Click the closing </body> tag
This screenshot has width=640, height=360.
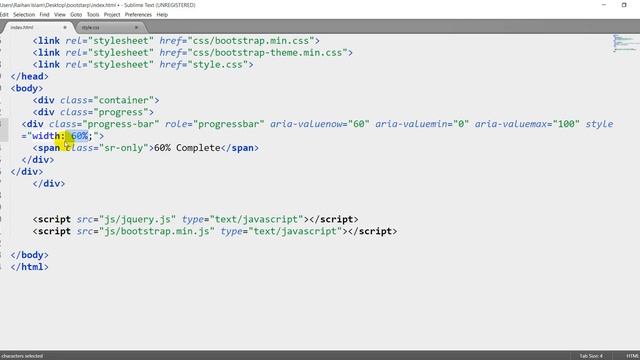29,255
